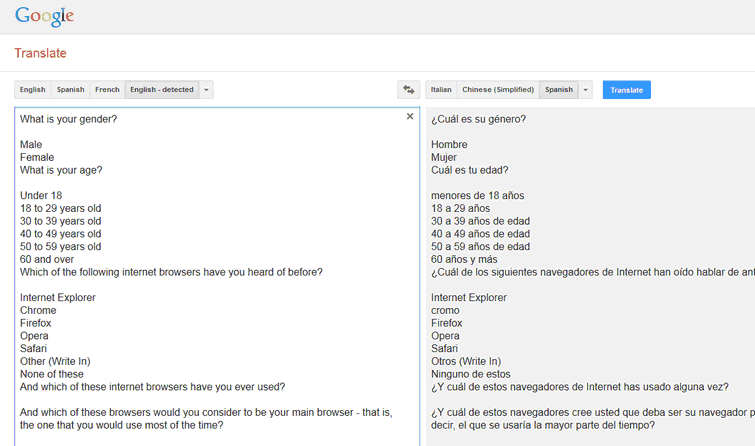The image size is (755, 446).
Task: Click translated line 'el que se usaría la mayor parte'
Action: (543, 425)
